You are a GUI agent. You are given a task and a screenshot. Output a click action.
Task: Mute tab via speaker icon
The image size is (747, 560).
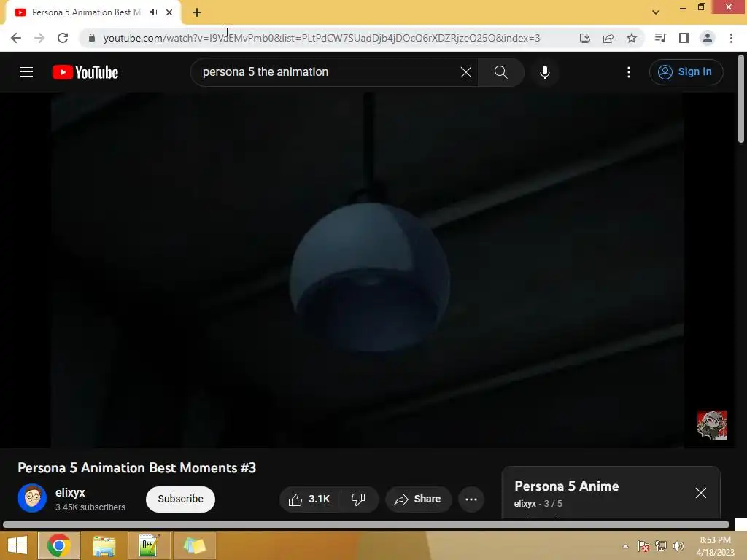pyautogui.click(x=153, y=12)
